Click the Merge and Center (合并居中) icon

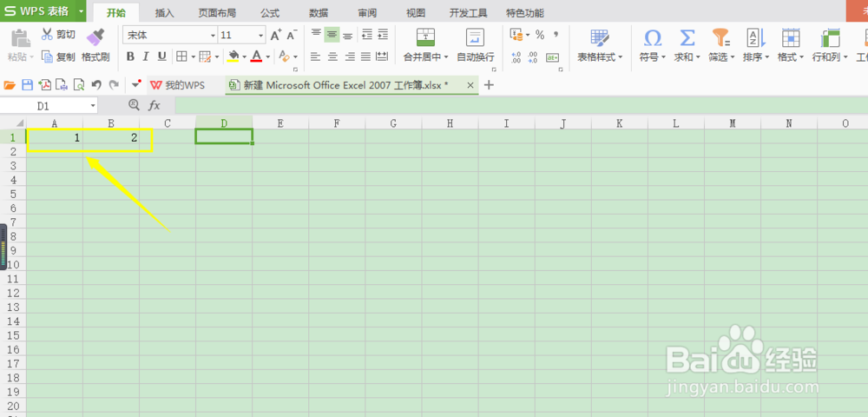pyautogui.click(x=425, y=37)
